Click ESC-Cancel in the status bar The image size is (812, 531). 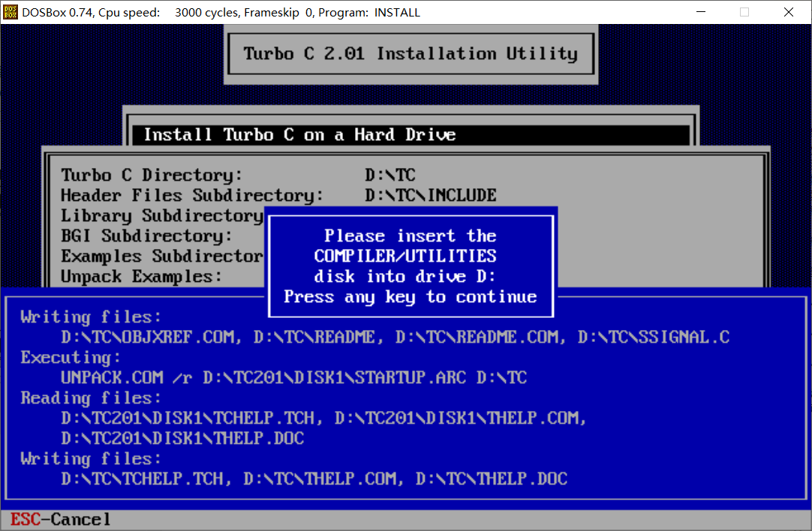[x=61, y=519]
